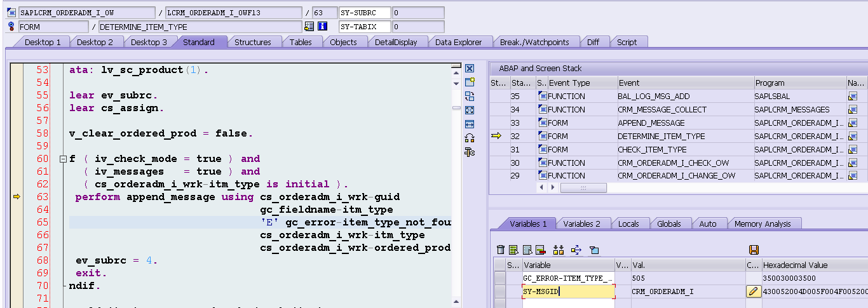Viewport: 868px width, 308px height.
Task: Click the right arrow of stack horizontal scrollbar
Action: [x=553, y=188]
